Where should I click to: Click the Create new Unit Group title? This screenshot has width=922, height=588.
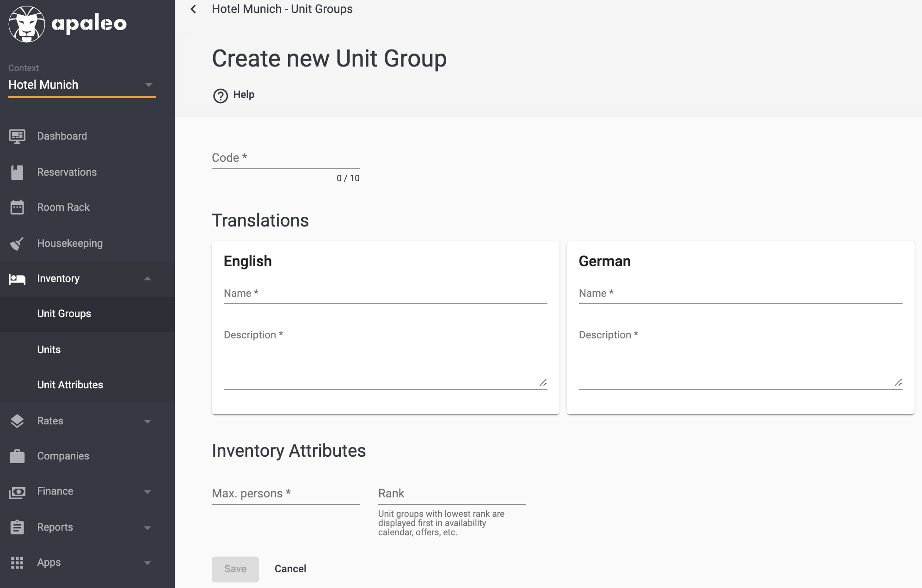coord(329,59)
